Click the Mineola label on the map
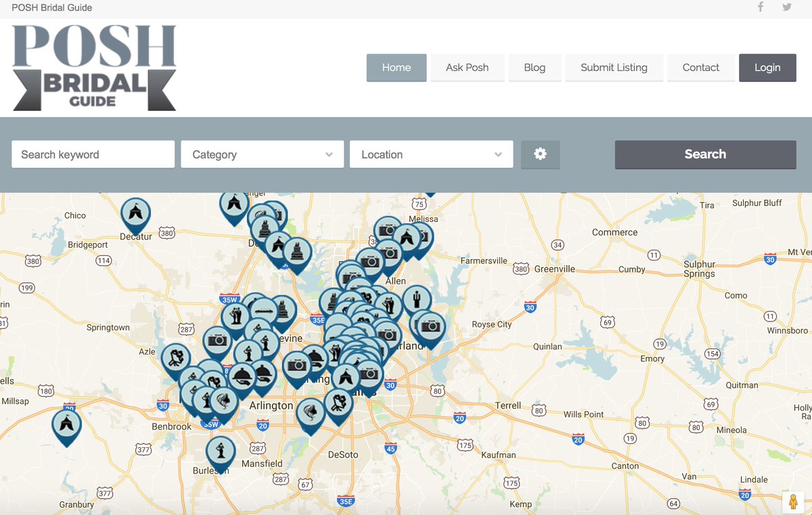Image resolution: width=812 pixels, height=515 pixels. (731, 430)
